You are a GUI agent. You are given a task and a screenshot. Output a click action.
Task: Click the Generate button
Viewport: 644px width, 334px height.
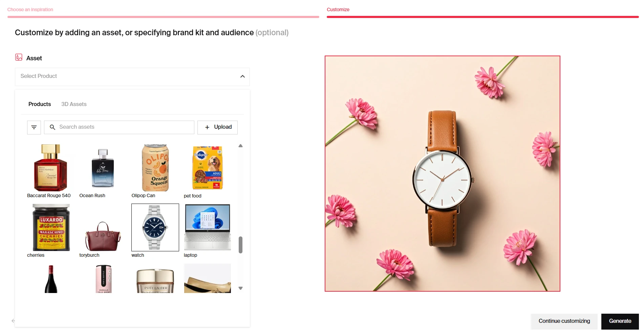pyautogui.click(x=620, y=321)
